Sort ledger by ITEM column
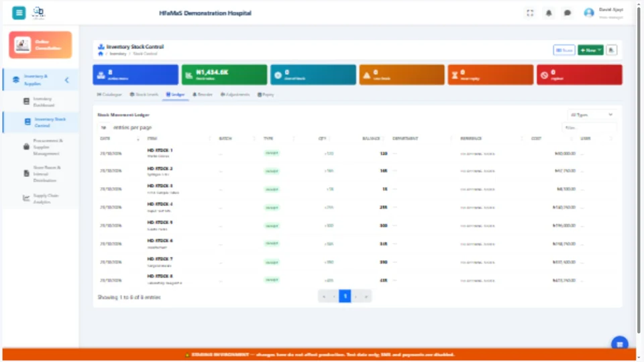Image resolution: width=644 pixels, height=362 pixels. click(x=178, y=139)
